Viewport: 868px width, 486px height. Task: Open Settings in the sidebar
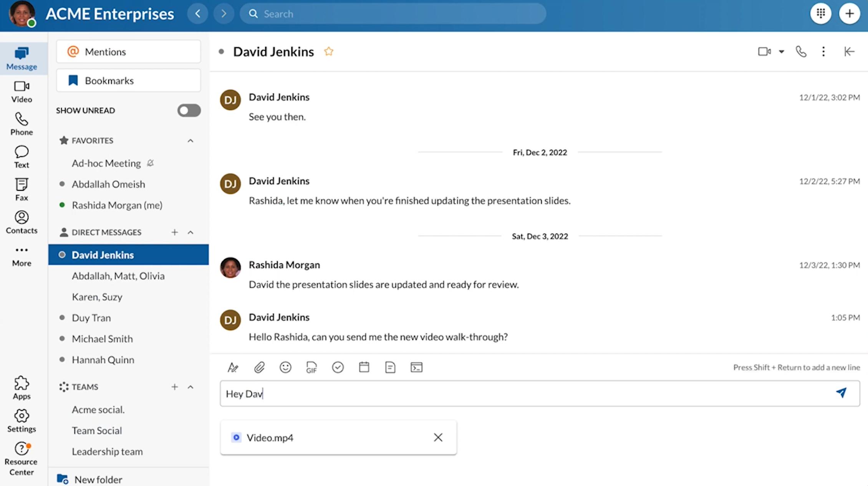point(22,421)
